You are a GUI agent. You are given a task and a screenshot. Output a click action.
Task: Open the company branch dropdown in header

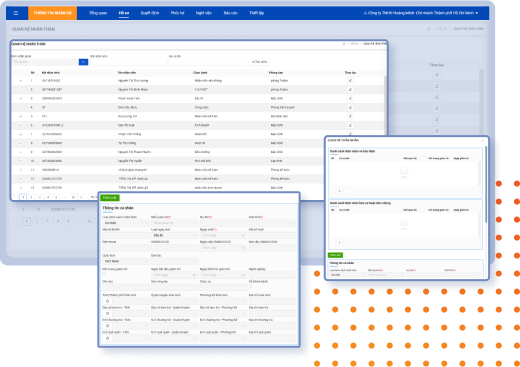pyautogui.click(x=421, y=13)
